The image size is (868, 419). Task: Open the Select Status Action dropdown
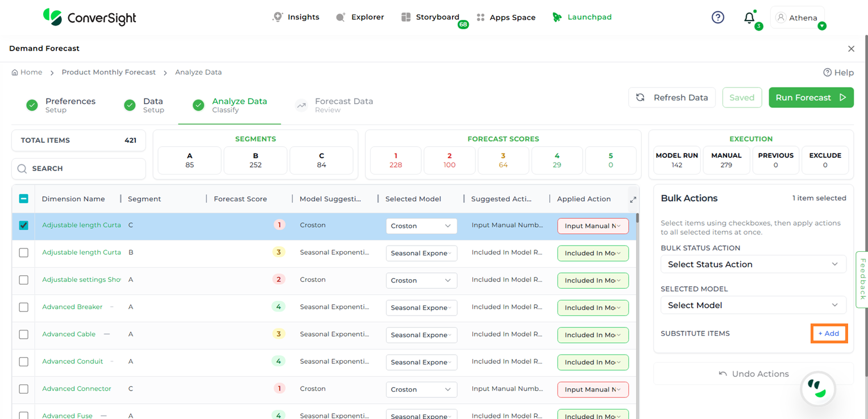point(753,264)
